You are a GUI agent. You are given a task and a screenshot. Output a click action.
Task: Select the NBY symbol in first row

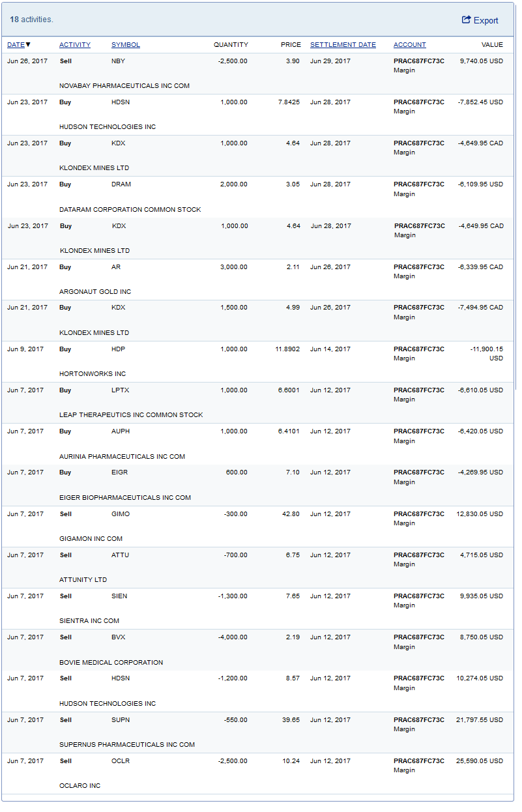pyautogui.click(x=118, y=61)
